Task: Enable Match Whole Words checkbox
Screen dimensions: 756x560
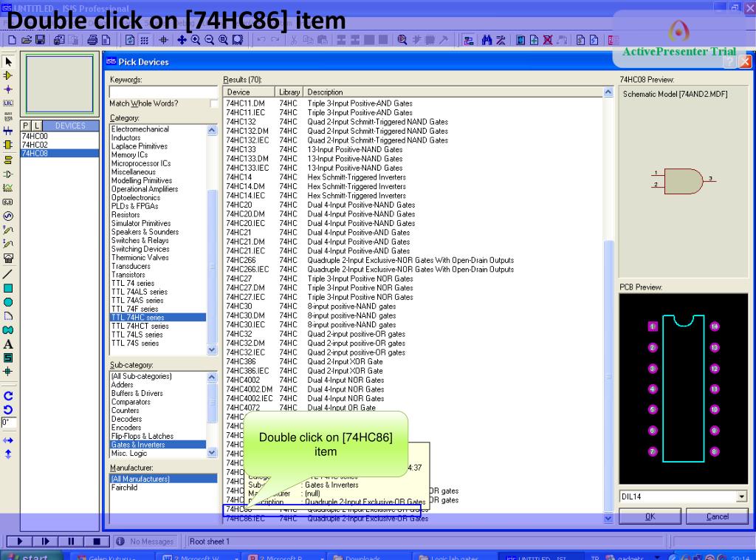Action: coord(214,103)
